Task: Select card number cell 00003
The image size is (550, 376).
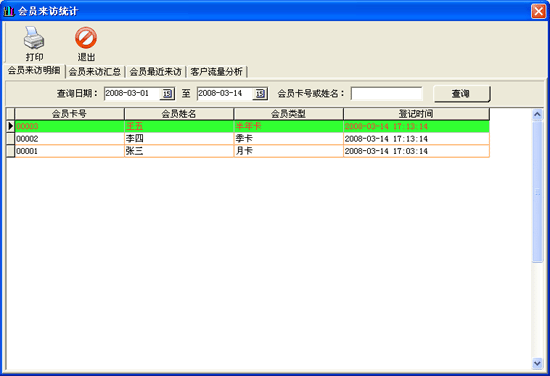Action: 69,126
